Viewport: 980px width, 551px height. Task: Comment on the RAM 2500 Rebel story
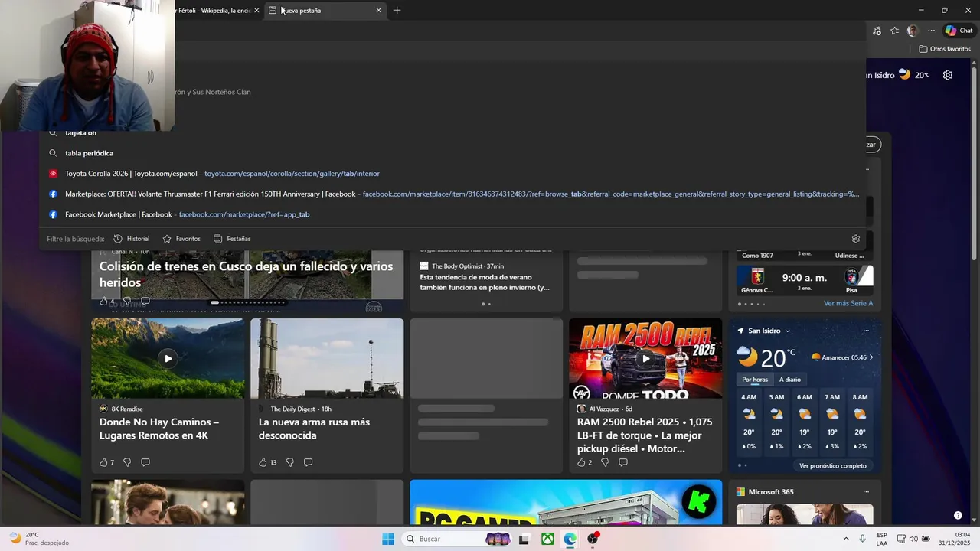(x=623, y=462)
